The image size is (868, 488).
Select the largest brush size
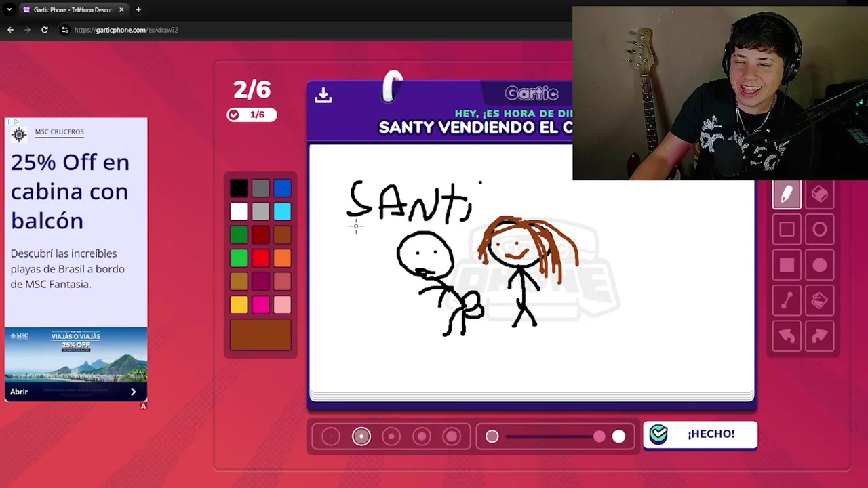(x=452, y=436)
